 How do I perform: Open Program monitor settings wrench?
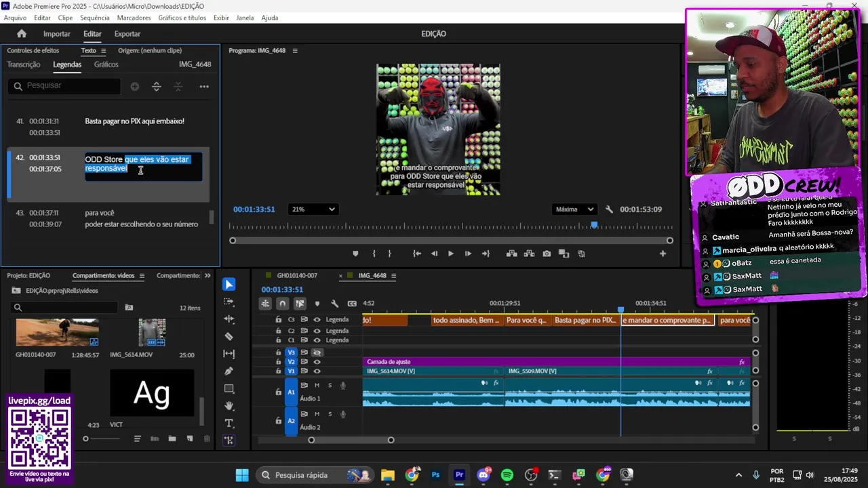tap(609, 209)
